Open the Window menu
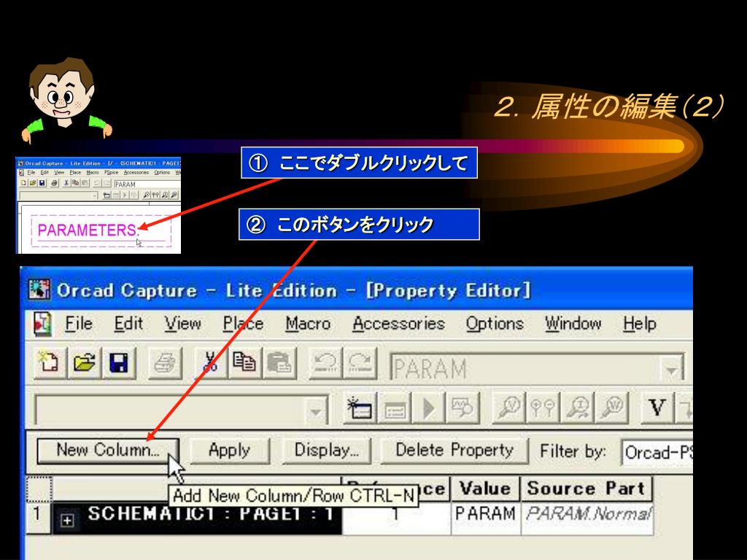Image resolution: width=747 pixels, height=560 pixels. coord(573,324)
